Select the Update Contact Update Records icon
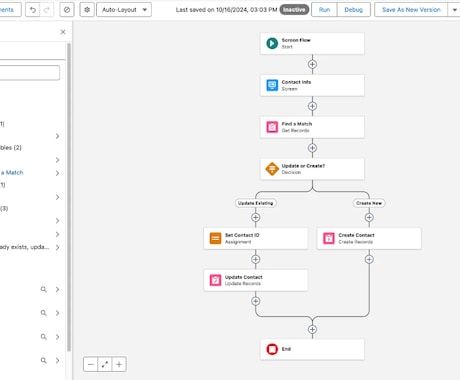460x380 pixels. (x=215, y=280)
